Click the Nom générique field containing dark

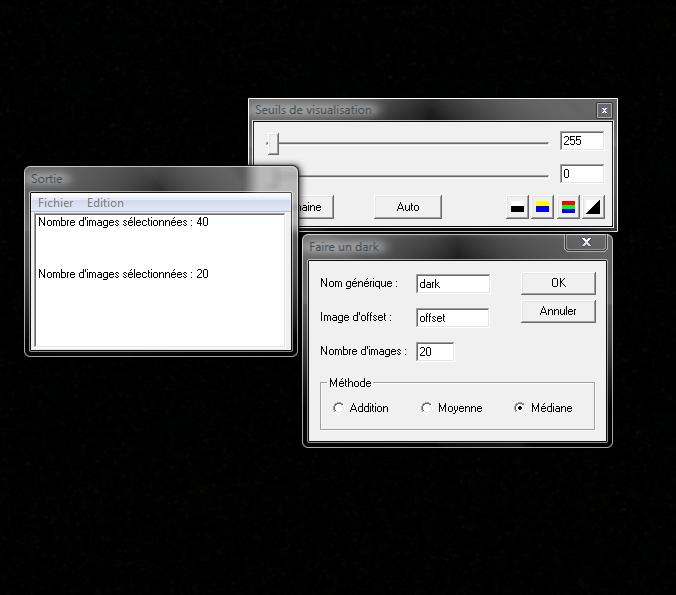453,284
